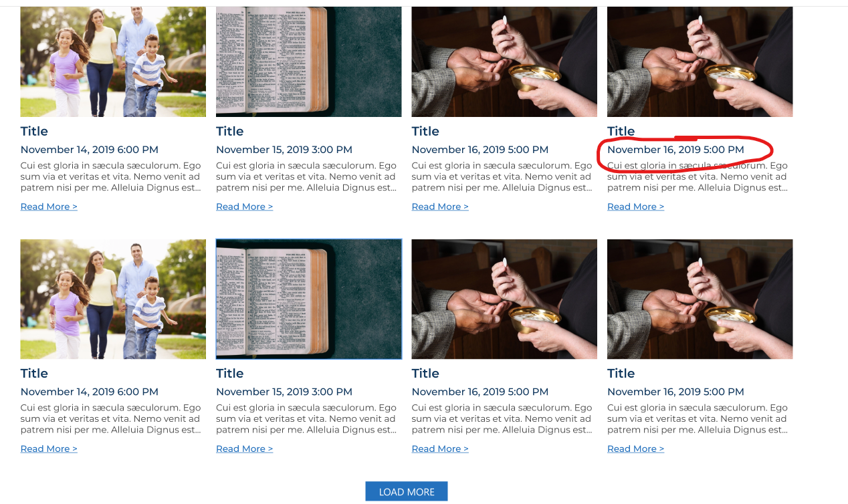Click Title heading of bottom-row Bible card
Viewport: 848px width, 504px height.
click(229, 373)
